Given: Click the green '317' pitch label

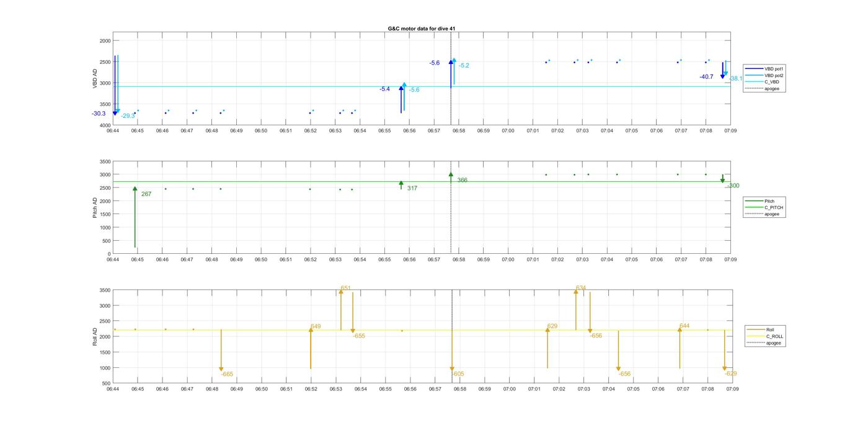Looking at the screenshot, I should (412, 188).
